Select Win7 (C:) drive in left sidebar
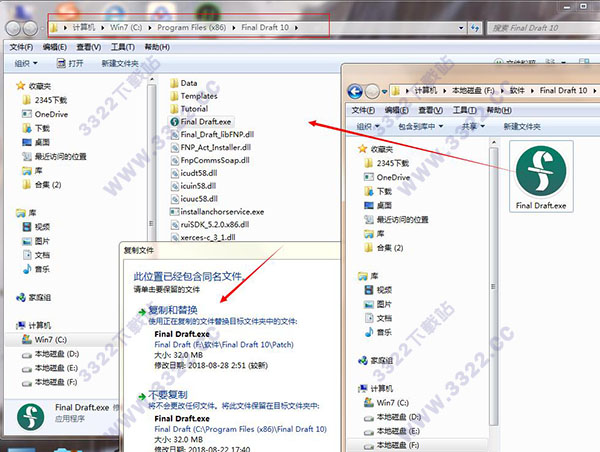 click(45, 339)
